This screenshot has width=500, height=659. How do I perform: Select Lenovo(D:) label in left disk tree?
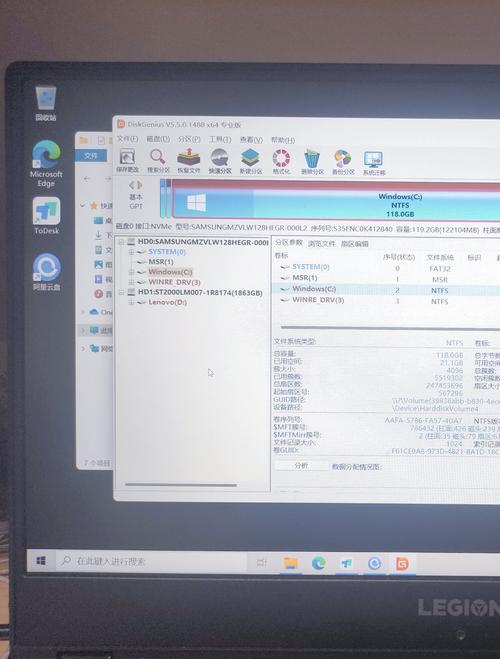click(x=167, y=302)
